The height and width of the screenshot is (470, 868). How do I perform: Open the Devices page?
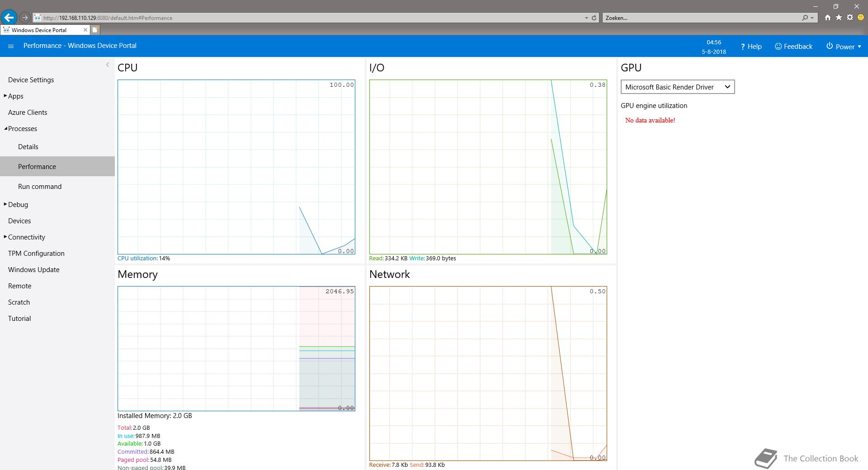coord(19,221)
